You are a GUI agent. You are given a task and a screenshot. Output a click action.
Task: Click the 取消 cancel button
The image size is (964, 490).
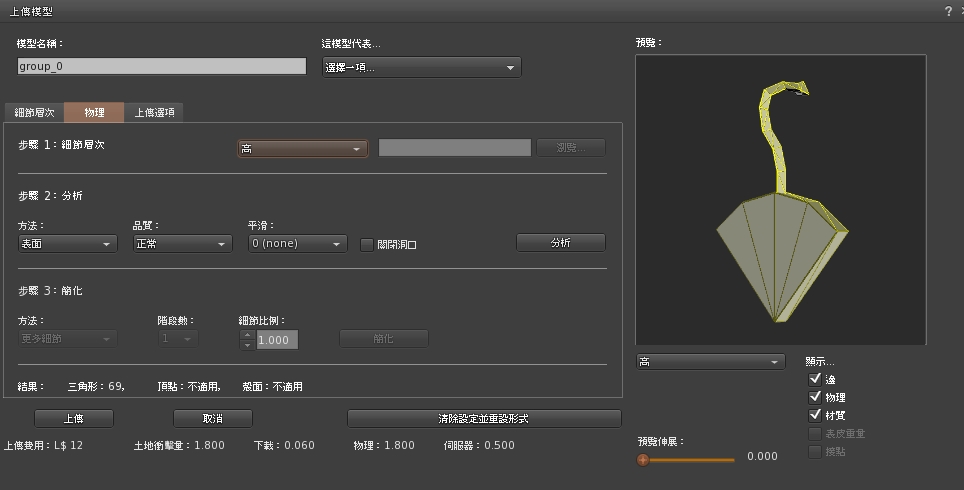[213, 419]
